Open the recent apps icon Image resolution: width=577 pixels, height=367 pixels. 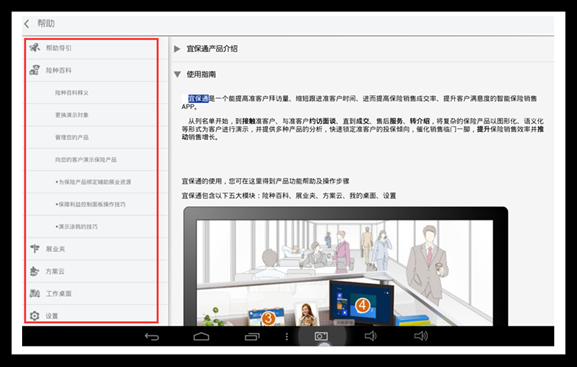click(x=252, y=336)
